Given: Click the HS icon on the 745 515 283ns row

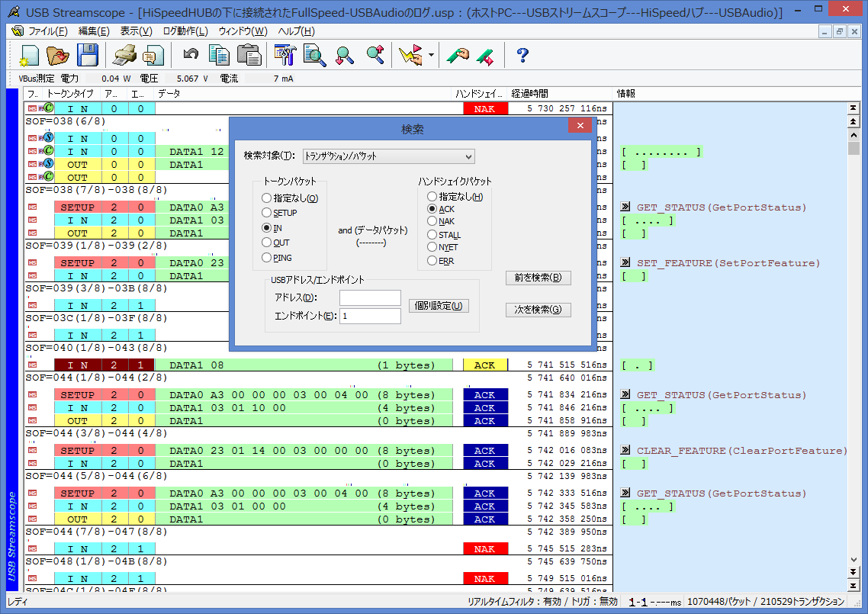Looking at the screenshot, I should click(x=33, y=548).
